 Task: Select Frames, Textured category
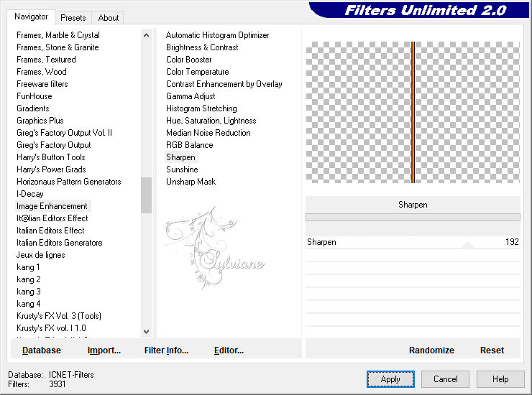point(46,60)
